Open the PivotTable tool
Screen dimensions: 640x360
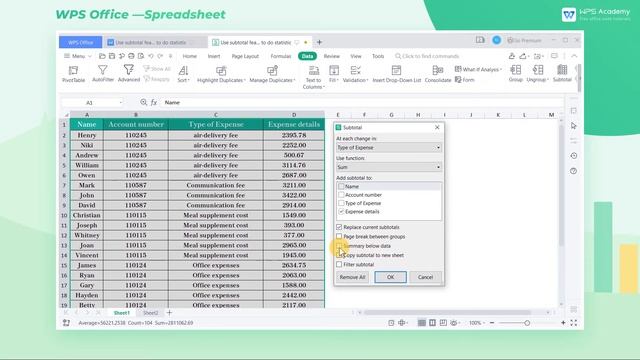point(73,74)
